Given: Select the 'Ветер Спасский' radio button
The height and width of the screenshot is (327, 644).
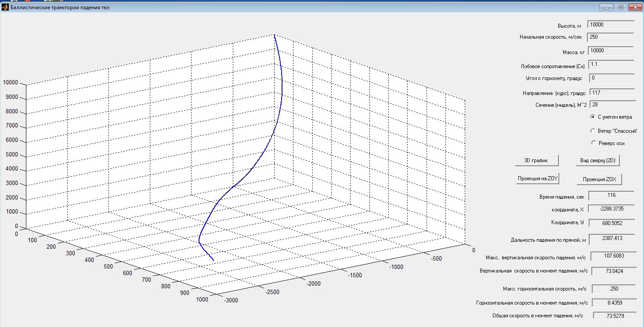Looking at the screenshot, I should 593,131.
